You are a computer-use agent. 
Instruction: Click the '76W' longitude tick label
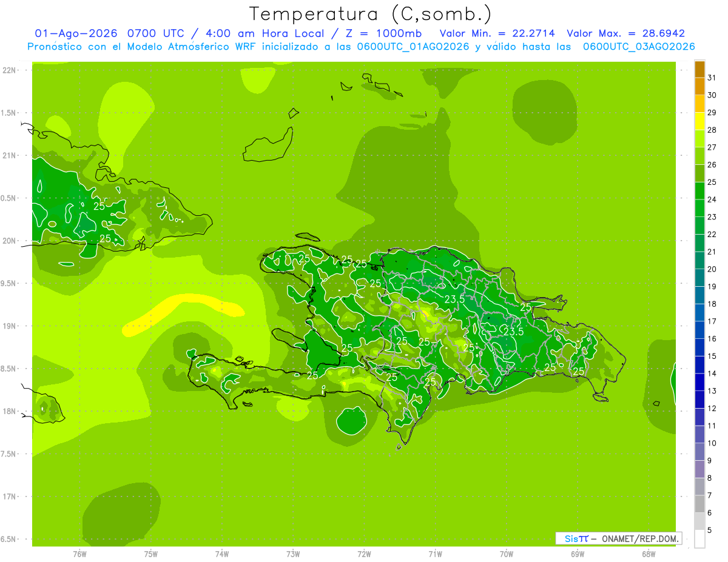click(79, 554)
